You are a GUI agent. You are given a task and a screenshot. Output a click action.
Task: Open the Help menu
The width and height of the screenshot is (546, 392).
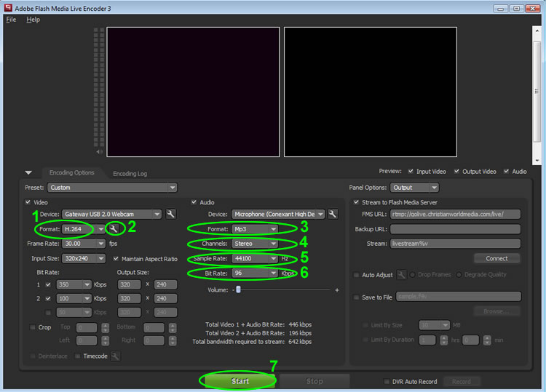coord(33,20)
